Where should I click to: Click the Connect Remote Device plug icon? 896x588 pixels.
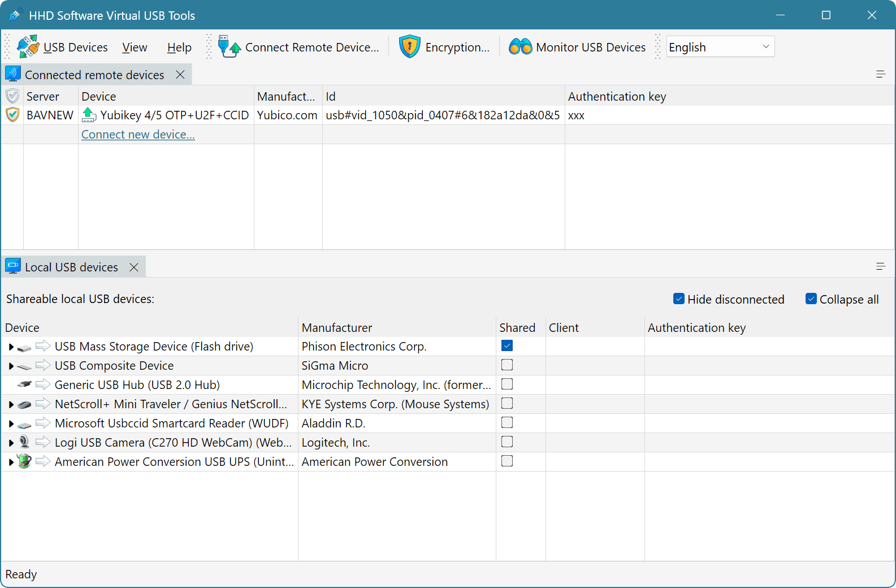pos(230,47)
